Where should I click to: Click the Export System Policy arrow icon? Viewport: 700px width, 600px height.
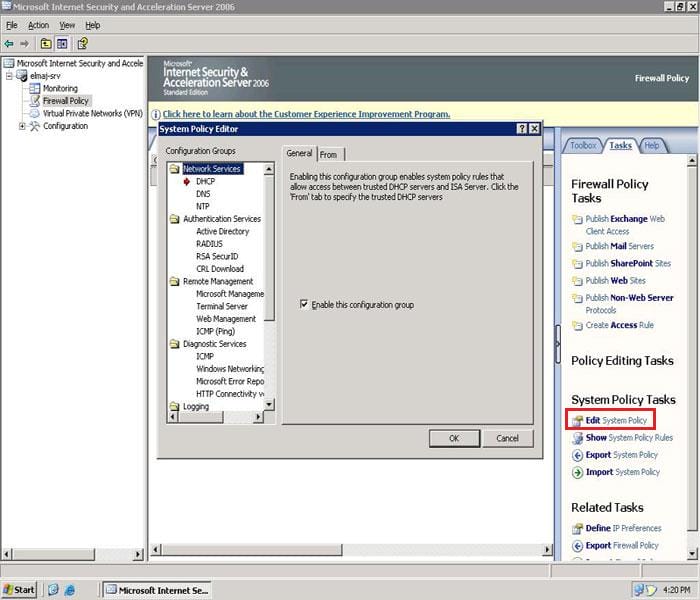tap(577, 455)
